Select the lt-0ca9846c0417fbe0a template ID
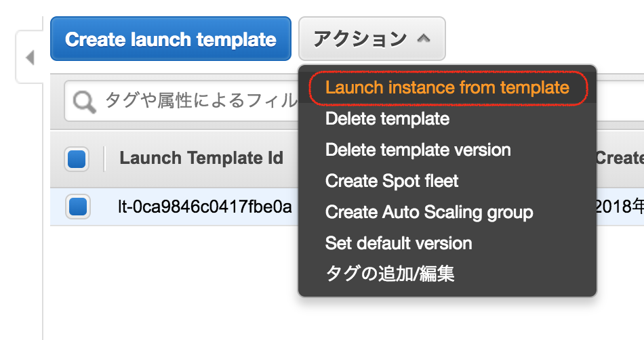644x340 pixels. (x=205, y=207)
